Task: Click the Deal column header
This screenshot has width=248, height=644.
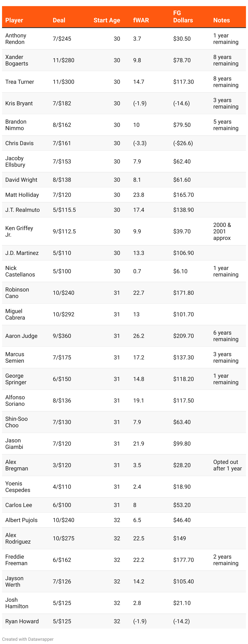Action: [x=59, y=20]
